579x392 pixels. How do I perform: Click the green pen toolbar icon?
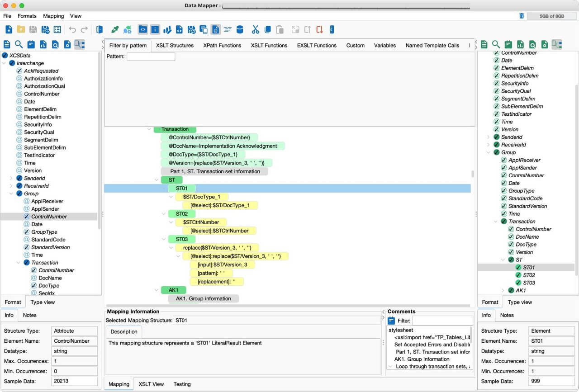tap(115, 29)
